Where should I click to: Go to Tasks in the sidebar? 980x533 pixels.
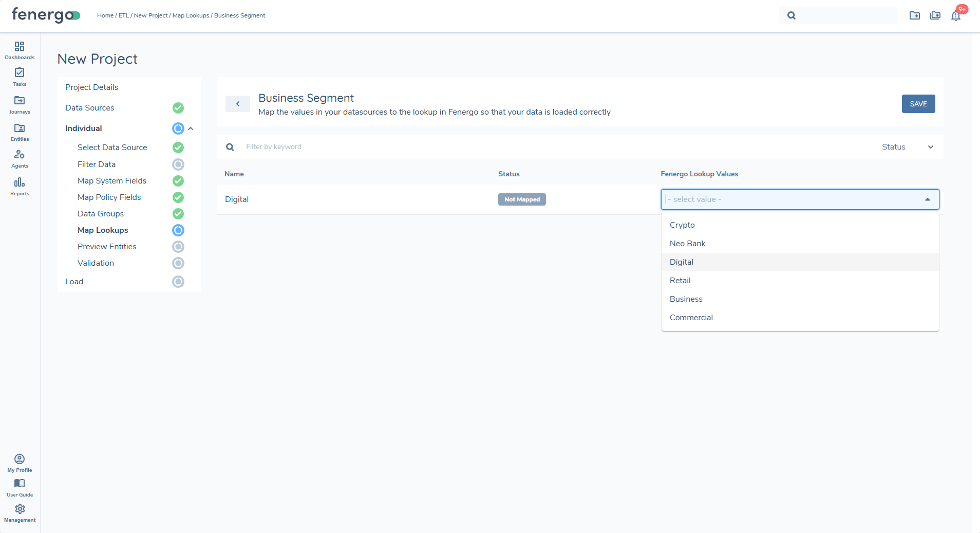point(20,77)
